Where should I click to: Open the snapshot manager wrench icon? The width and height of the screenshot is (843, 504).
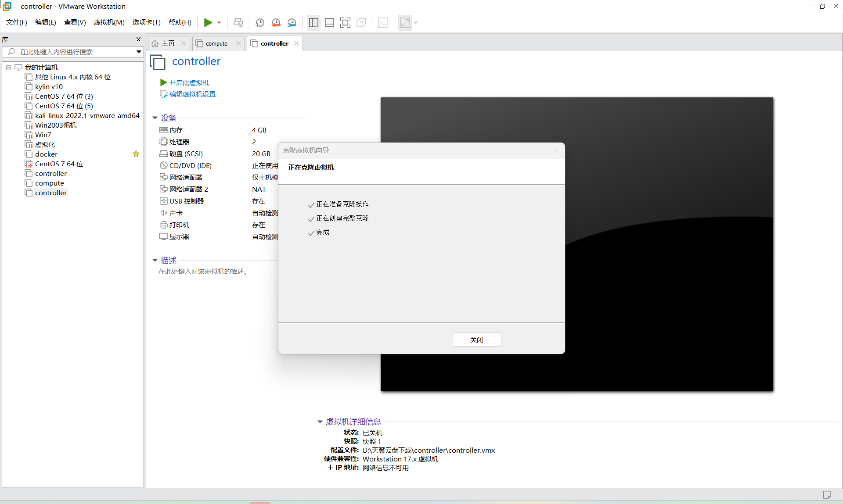tap(292, 23)
